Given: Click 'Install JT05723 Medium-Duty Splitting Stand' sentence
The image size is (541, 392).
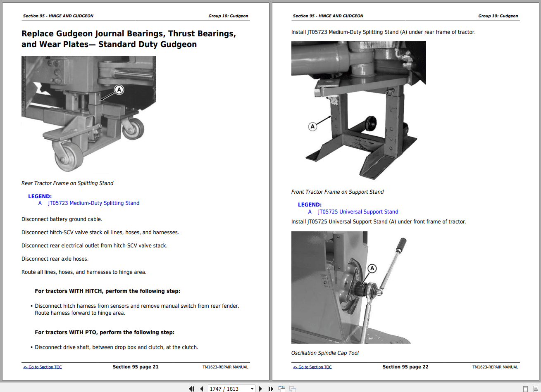Looking at the screenshot, I should (x=384, y=32).
